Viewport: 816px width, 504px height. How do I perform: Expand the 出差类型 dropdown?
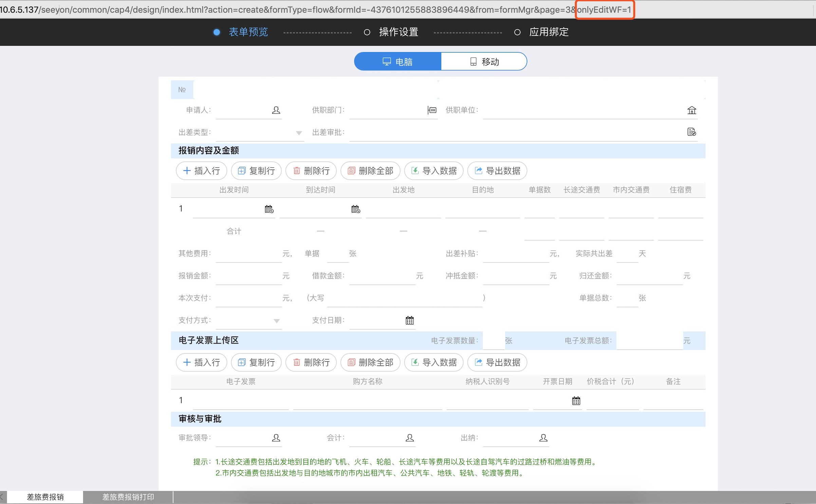pyautogui.click(x=299, y=133)
